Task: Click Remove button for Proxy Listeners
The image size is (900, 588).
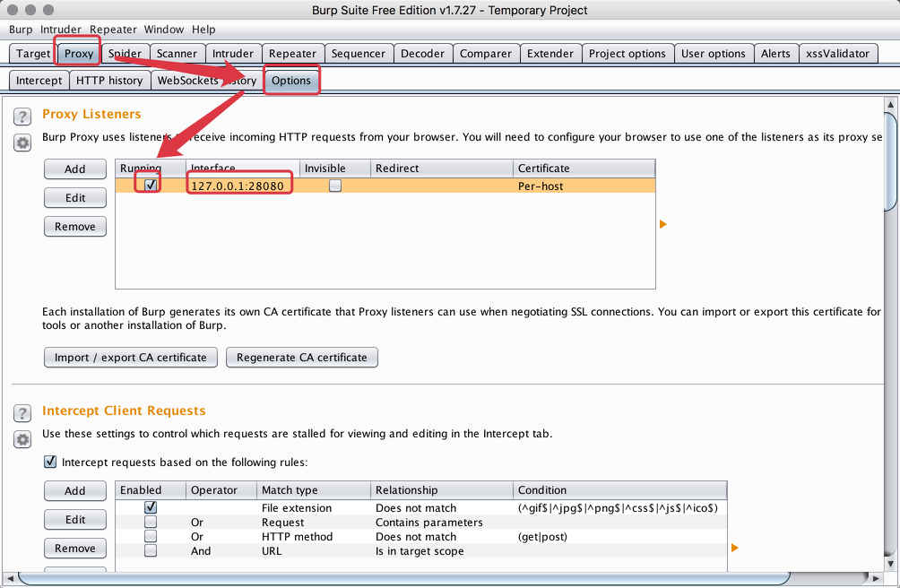Action: click(75, 227)
